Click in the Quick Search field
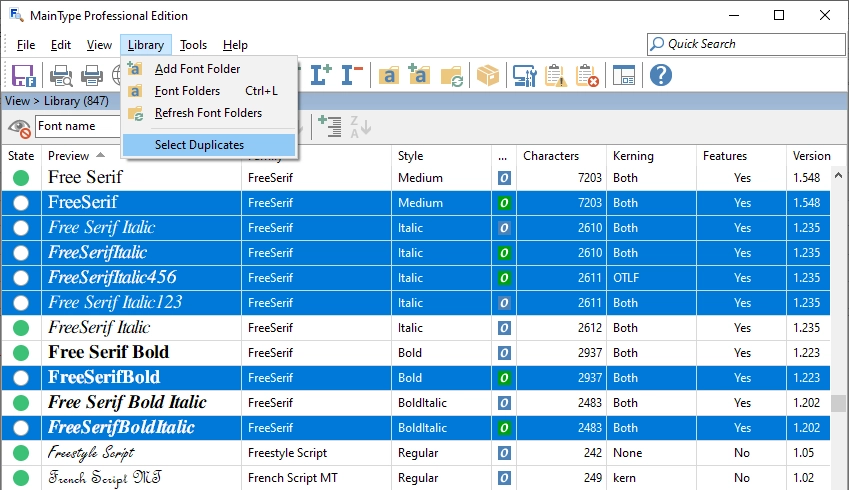The image size is (849, 490). tap(750, 44)
